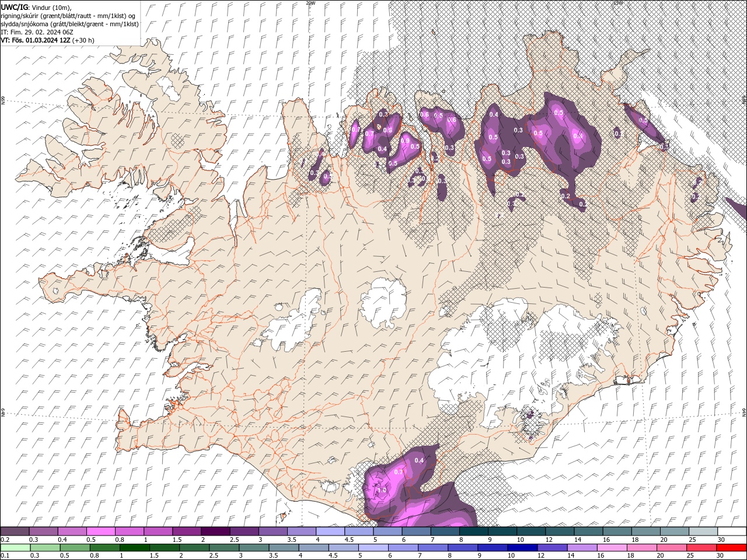Click the '0.1' label on lower legend
The image size is (747, 560).
5,556
